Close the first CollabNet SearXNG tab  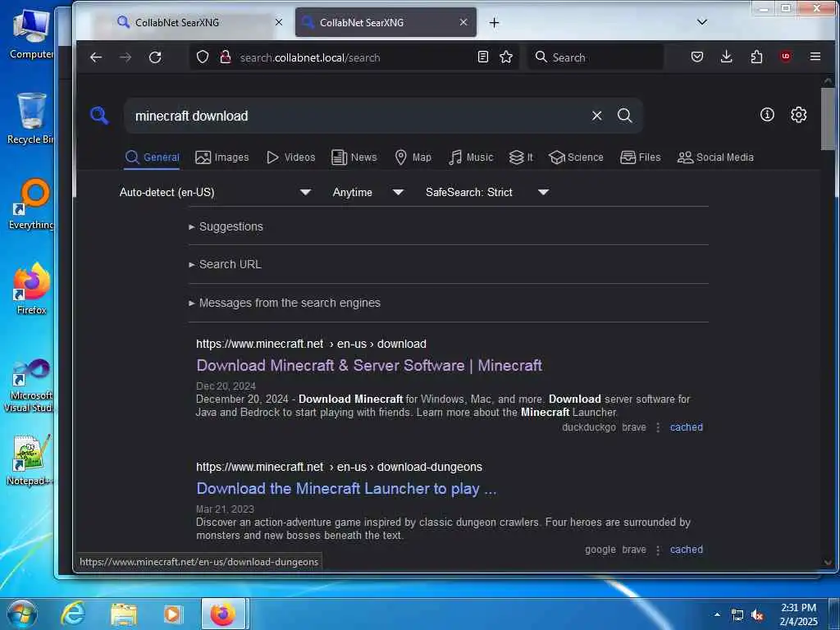coord(279,22)
